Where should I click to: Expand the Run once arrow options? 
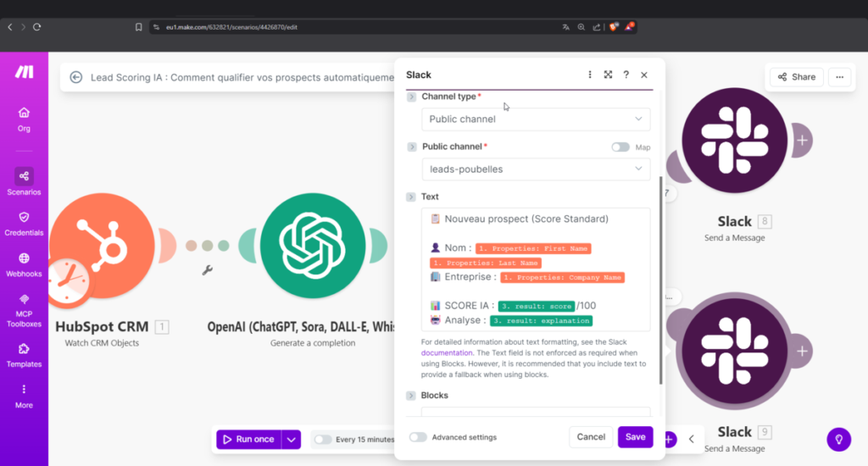tap(292, 439)
